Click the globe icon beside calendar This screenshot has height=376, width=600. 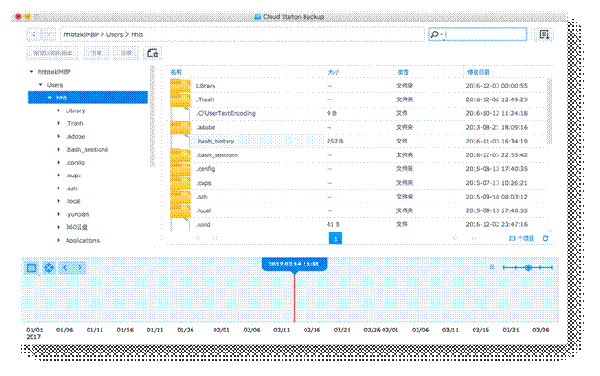[x=49, y=268]
